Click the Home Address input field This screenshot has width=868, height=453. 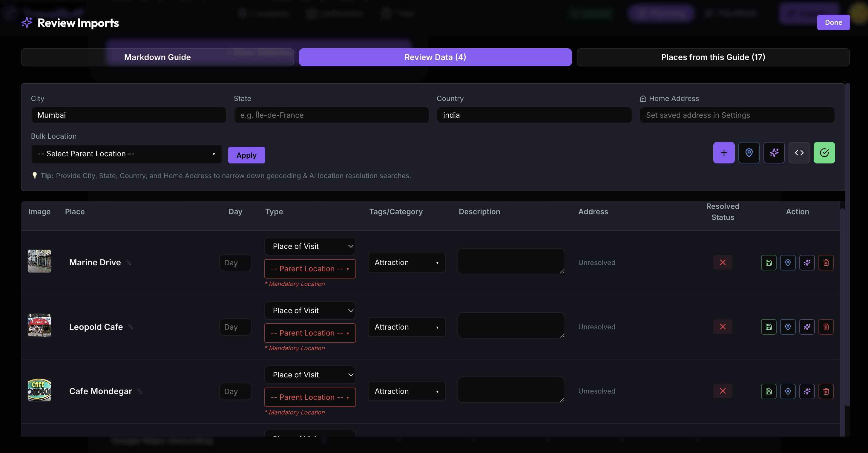tap(737, 115)
